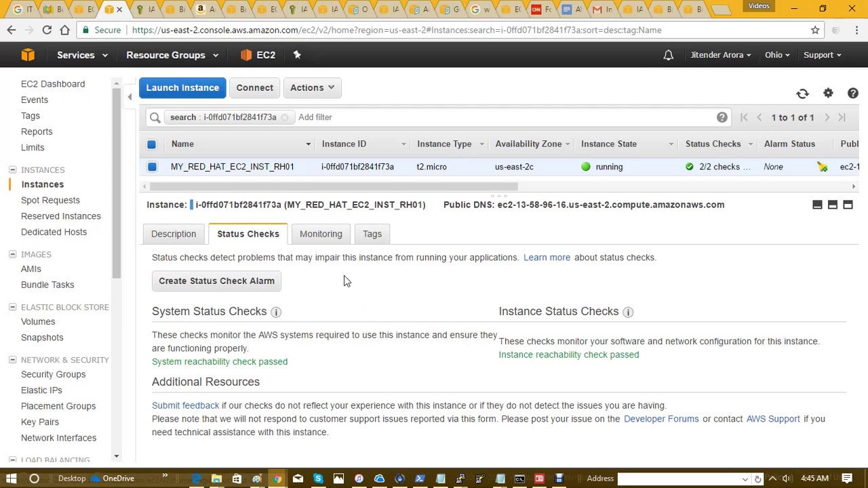This screenshot has height=488, width=868.
Task: Open the notifications bell icon
Action: click(x=668, y=55)
